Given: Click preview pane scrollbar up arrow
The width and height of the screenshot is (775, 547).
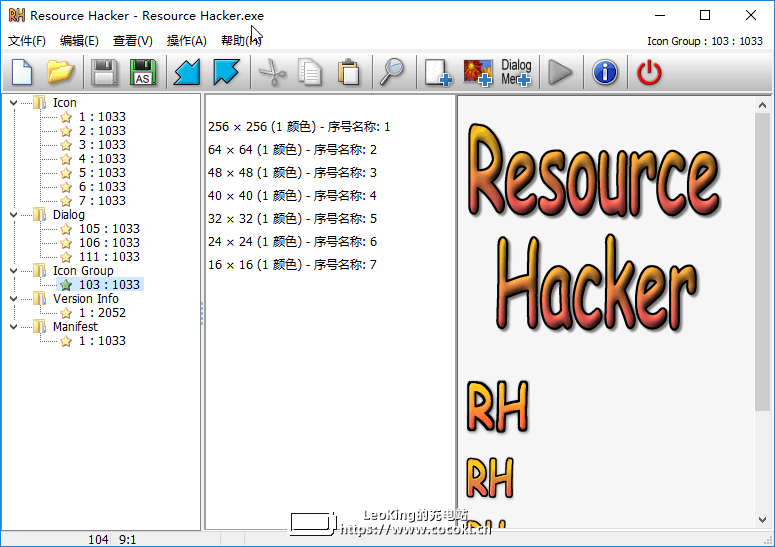Looking at the screenshot, I should coord(762,105).
